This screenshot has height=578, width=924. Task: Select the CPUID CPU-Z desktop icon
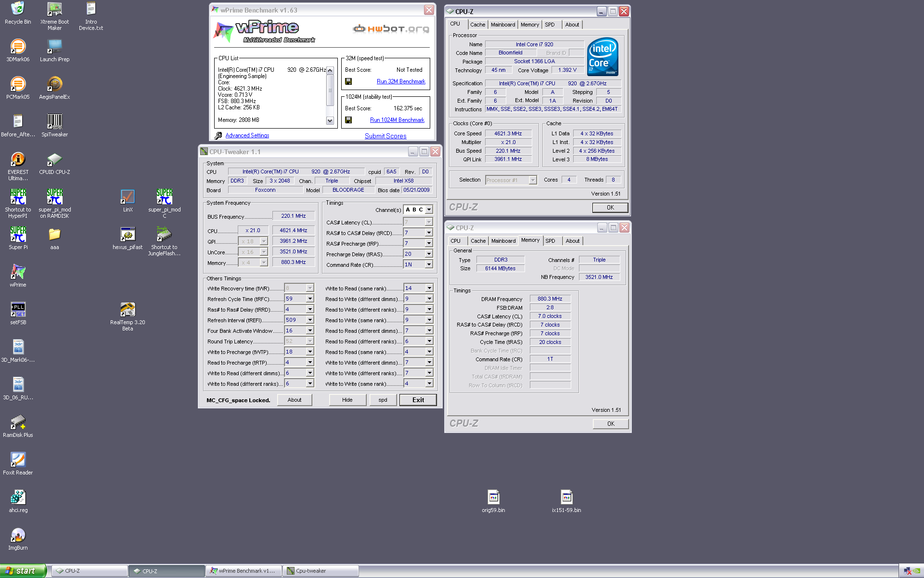click(x=54, y=163)
